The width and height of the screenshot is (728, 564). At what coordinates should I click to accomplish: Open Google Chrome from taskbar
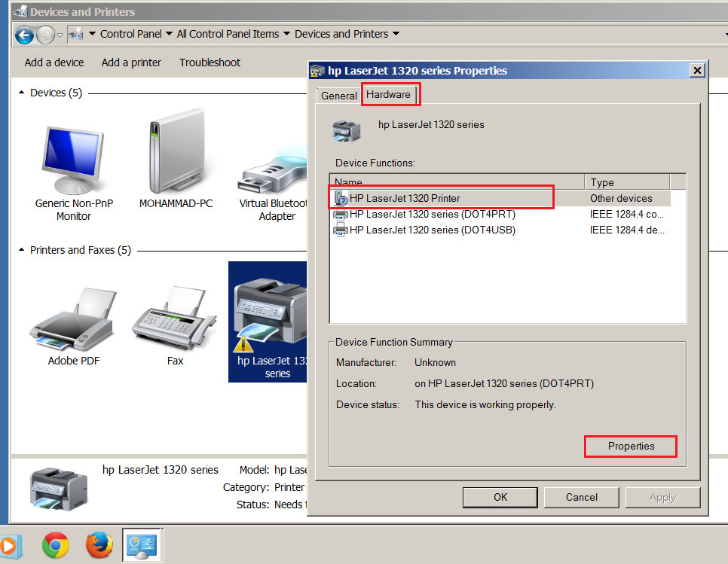click(55, 545)
